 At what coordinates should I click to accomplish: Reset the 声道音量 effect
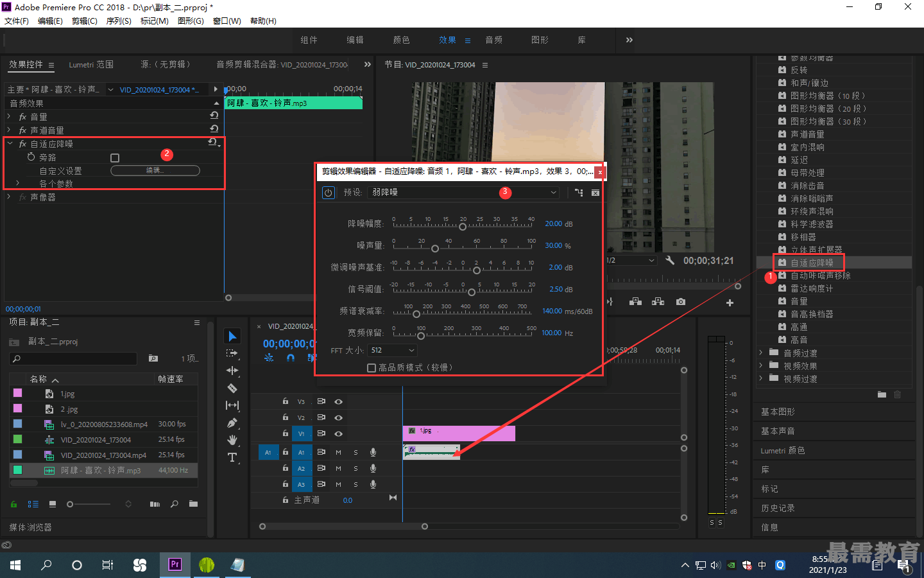coord(214,129)
